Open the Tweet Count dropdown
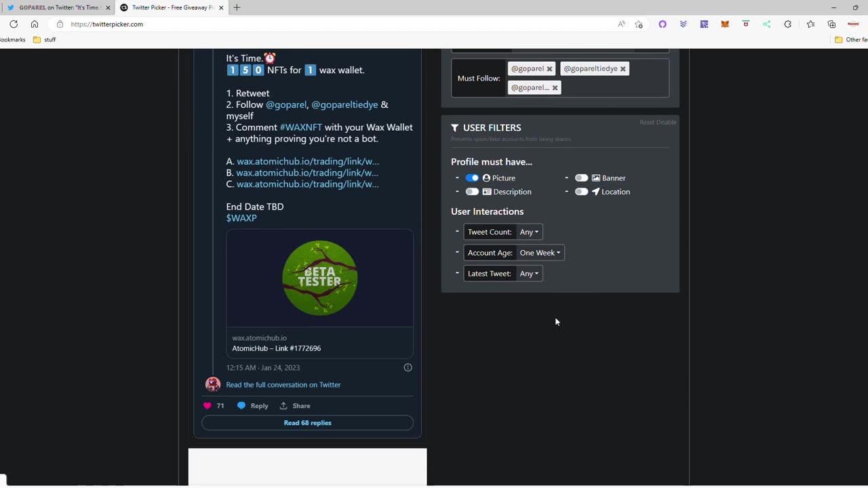868x488 pixels. 529,232
